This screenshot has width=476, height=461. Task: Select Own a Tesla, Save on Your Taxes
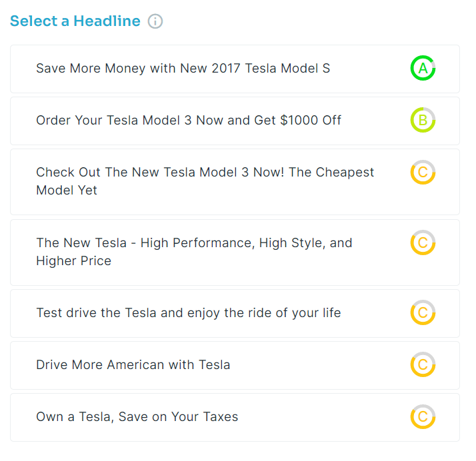coord(235,417)
